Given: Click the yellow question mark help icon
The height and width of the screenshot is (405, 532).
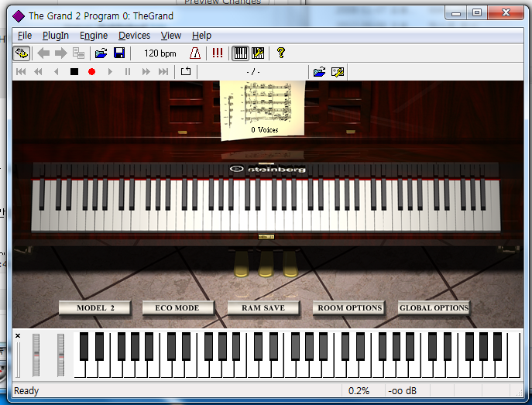Looking at the screenshot, I should pyautogui.click(x=281, y=53).
